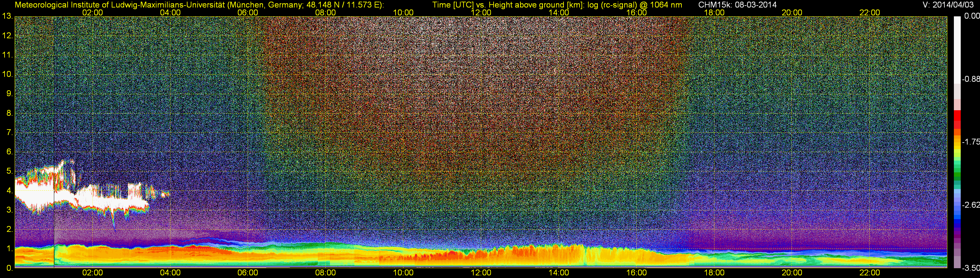
Task: Select the 06:00 label on the top time axis
Action: 248,12
